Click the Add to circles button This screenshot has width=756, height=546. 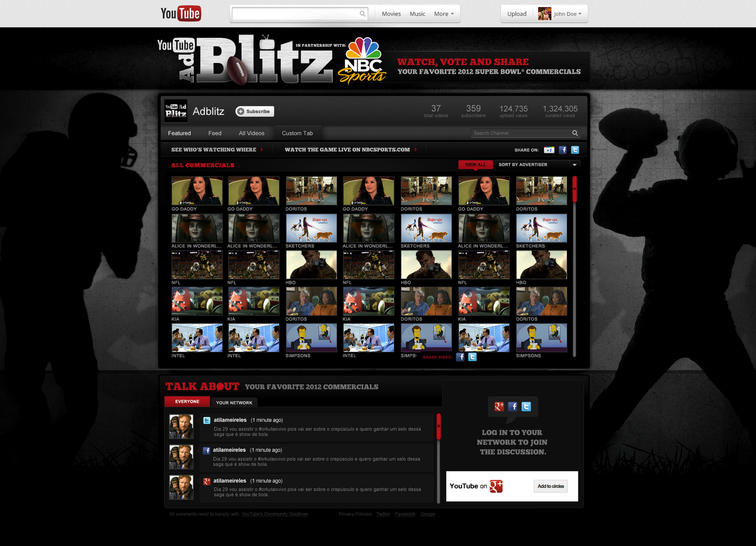[x=551, y=486]
